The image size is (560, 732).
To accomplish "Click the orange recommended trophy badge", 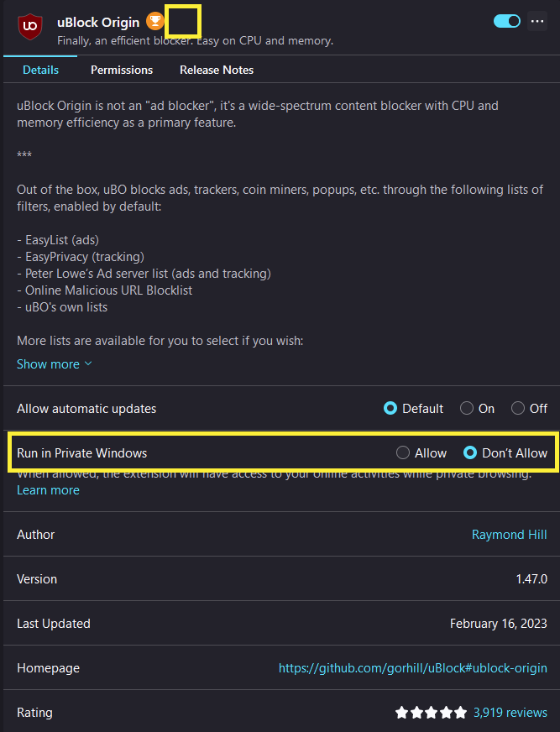I will point(155,21).
